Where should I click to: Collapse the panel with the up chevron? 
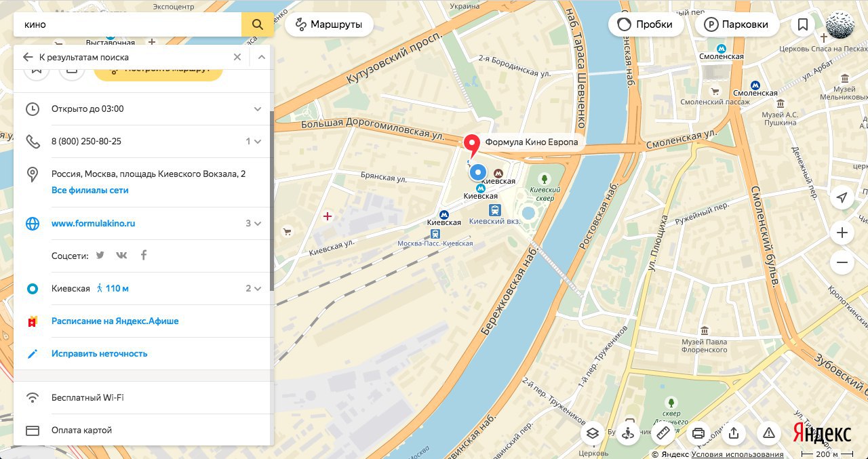pos(261,57)
